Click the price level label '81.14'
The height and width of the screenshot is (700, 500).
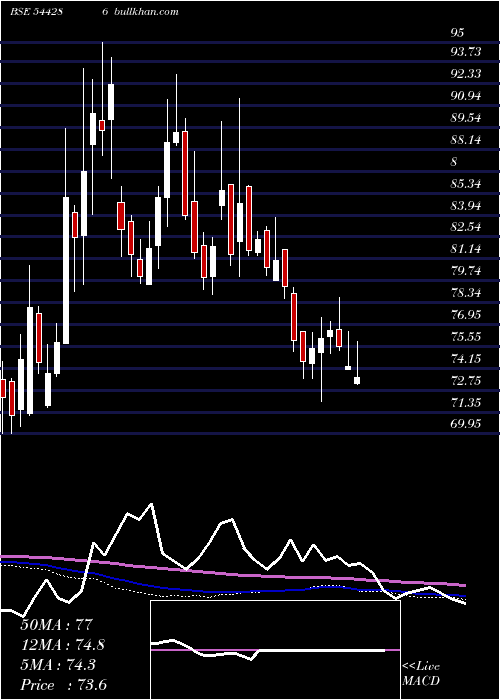pyautogui.click(x=466, y=249)
